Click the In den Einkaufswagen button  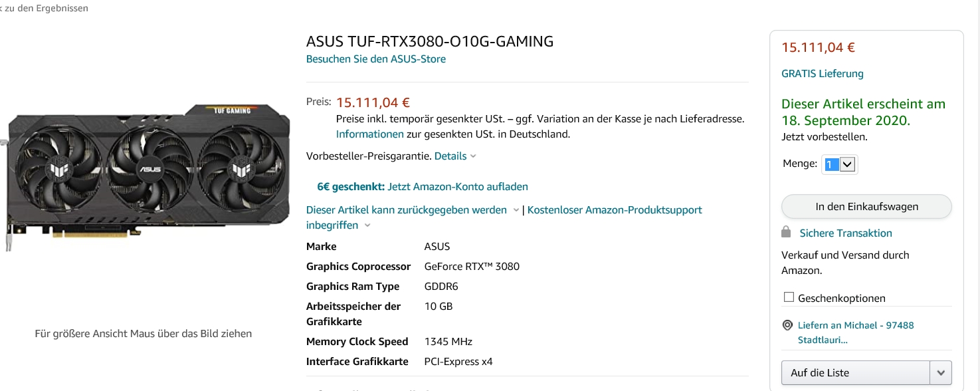point(866,206)
